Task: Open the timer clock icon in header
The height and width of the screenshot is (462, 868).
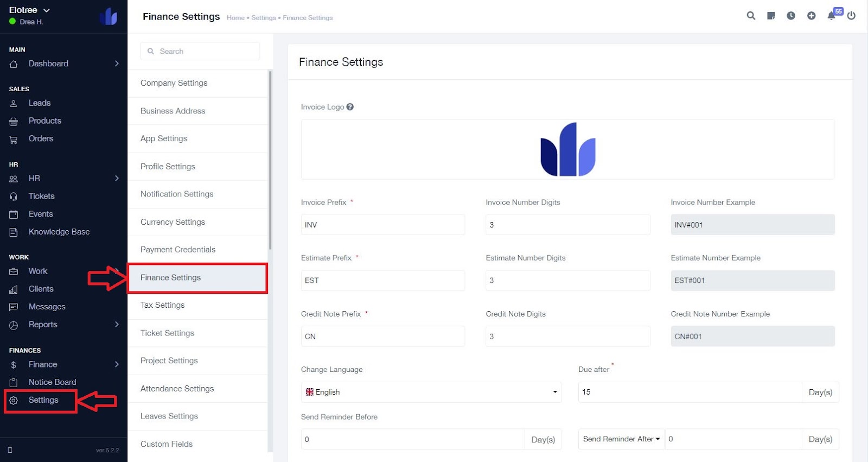Action: (791, 16)
